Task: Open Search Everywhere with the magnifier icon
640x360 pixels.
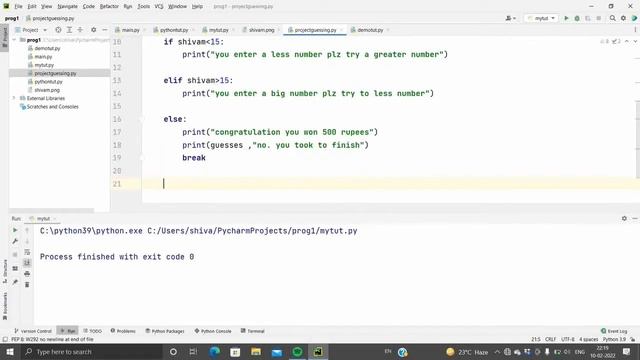Action: (x=613, y=18)
